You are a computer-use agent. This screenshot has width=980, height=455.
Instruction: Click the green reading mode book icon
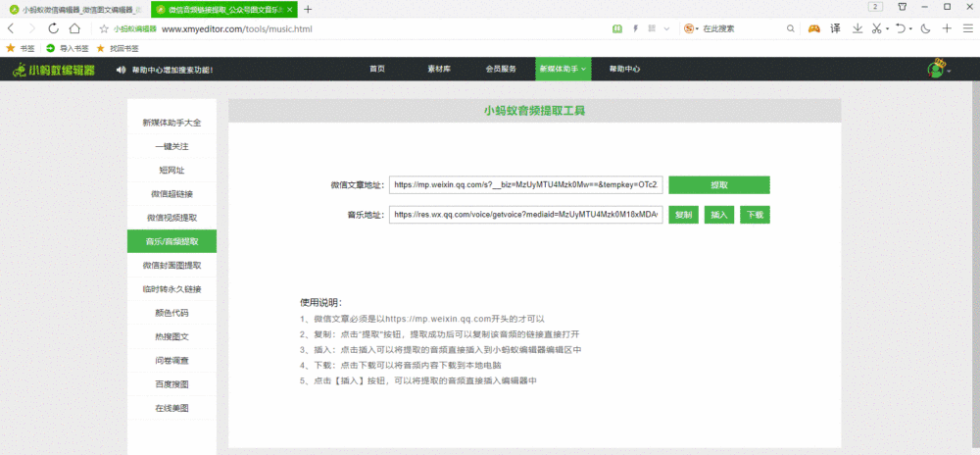(616, 28)
